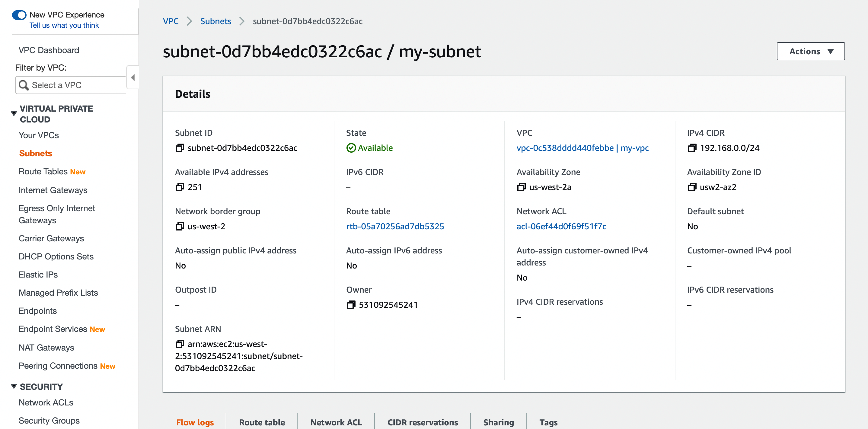Copy the Network border group value
868x429 pixels.
click(180, 226)
